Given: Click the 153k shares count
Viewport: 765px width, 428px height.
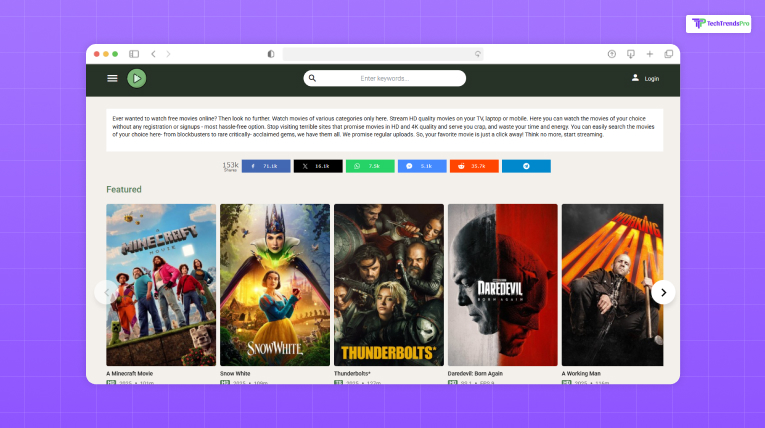Looking at the screenshot, I should tap(230, 166).
